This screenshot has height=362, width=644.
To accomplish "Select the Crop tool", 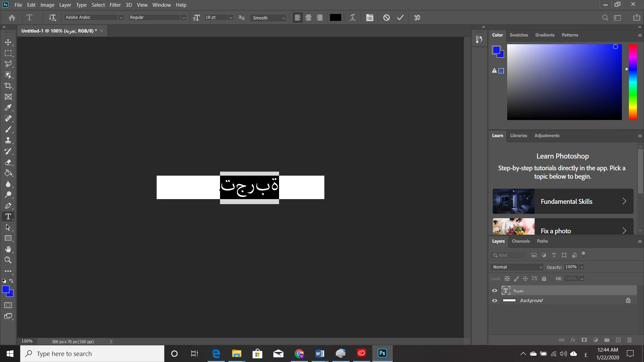I will (8, 86).
